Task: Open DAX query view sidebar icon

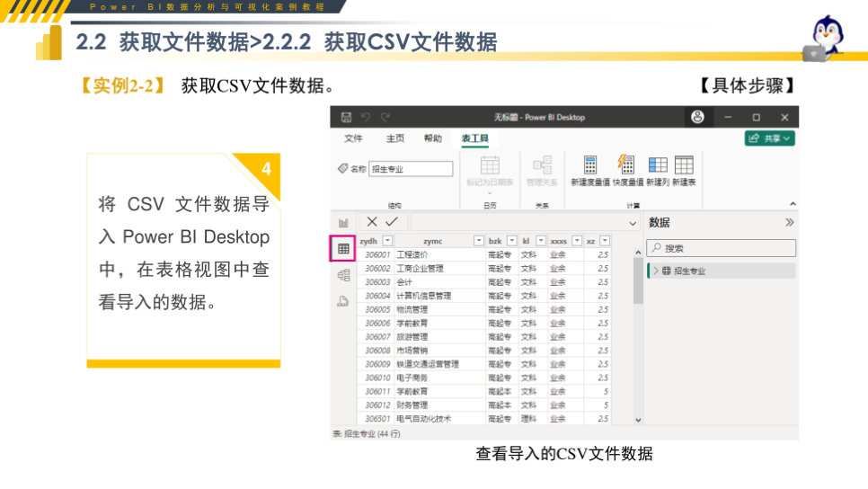Action: (x=343, y=301)
